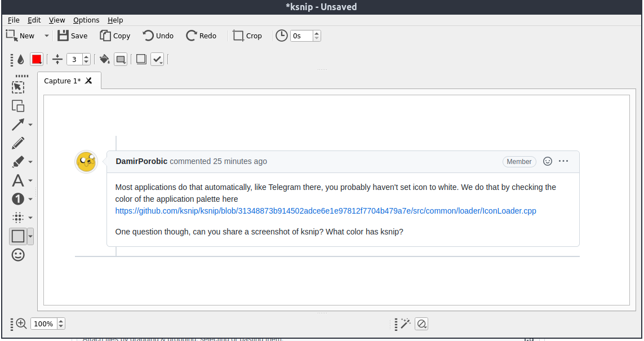Open the red color swatch picker

[37, 59]
